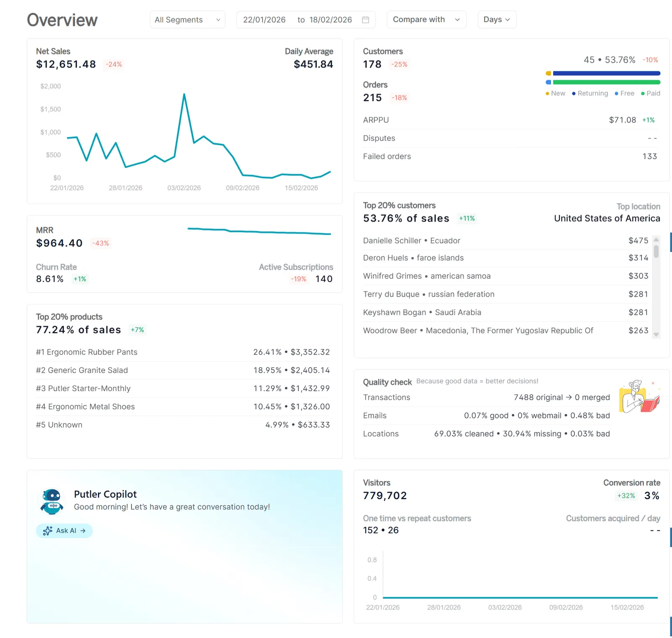Image resolution: width=672 pixels, height=638 pixels.
Task: Select customer Woodrow Beer row
Action: 506,330
